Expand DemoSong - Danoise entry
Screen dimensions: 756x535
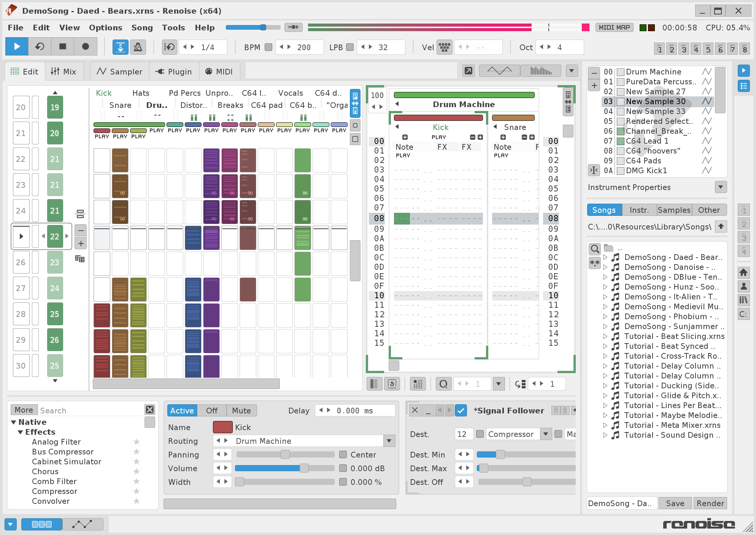tap(605, 267)
